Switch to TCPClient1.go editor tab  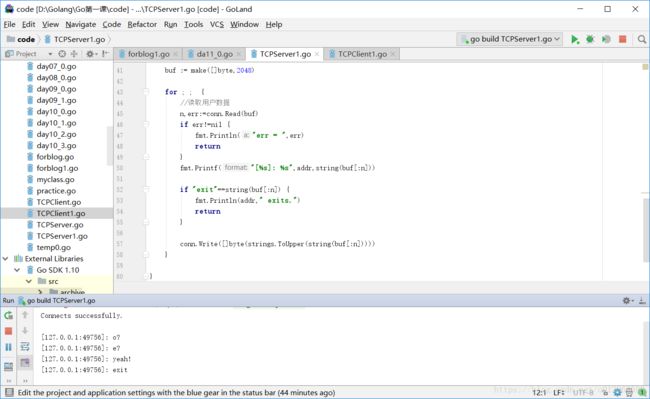(x=362, y=54)
